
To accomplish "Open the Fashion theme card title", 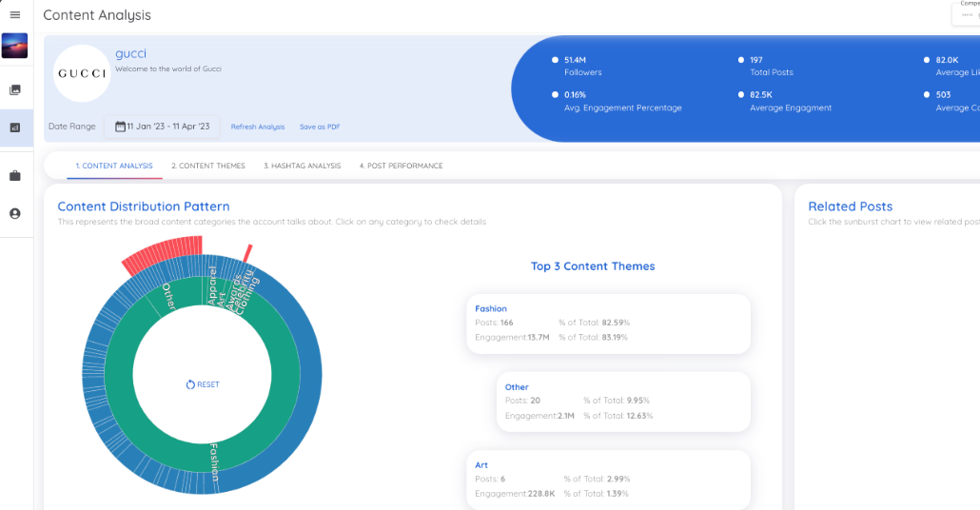I will (491, 308).
